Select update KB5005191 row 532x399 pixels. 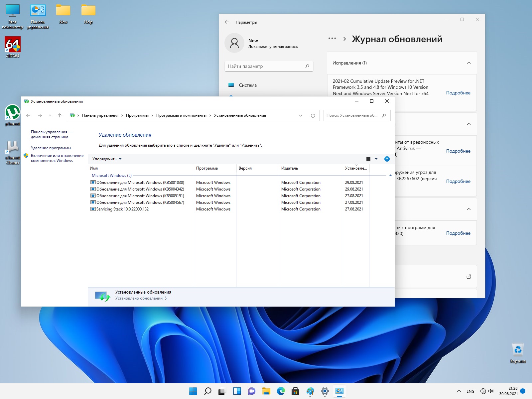(229, 196)
